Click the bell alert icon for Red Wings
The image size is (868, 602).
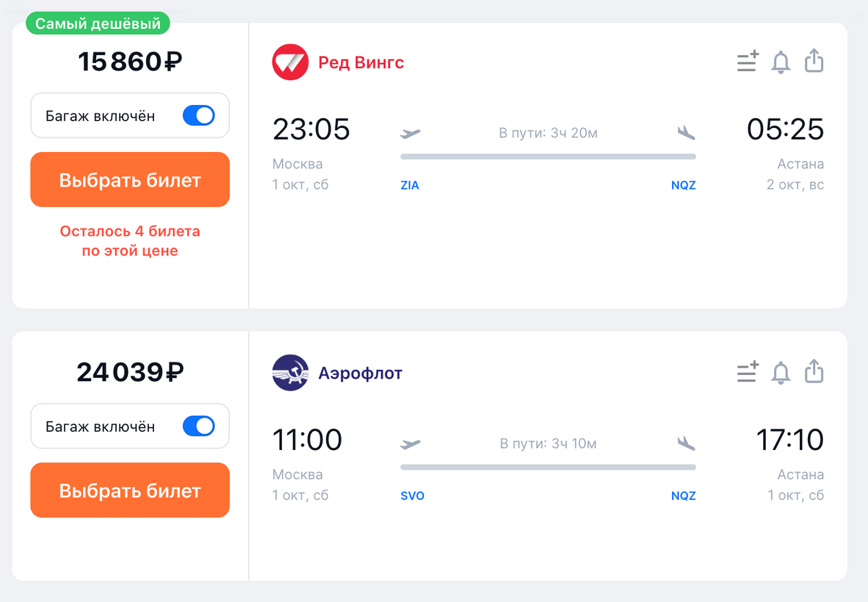coord(781,62)
